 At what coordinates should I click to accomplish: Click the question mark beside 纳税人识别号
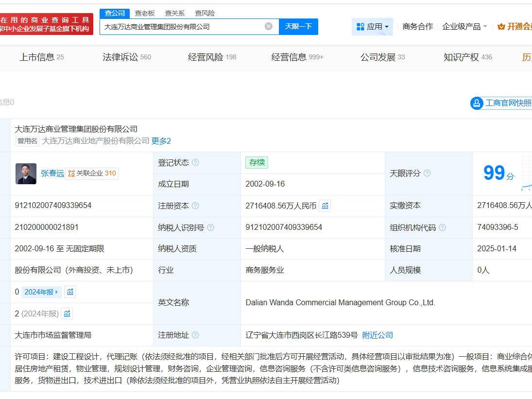coord(210,227)
